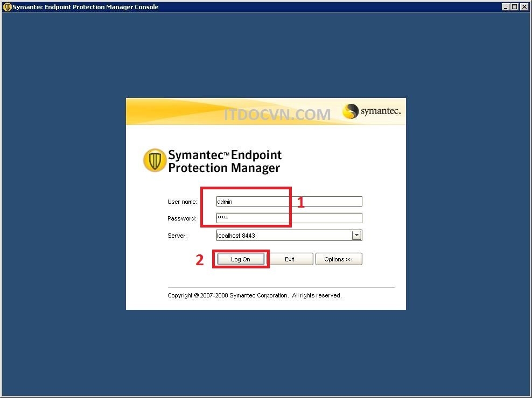Click the Symantec Endpoint Protection Manager heading
The width and height of the screenshot is (532, 398).
point(225,161)
